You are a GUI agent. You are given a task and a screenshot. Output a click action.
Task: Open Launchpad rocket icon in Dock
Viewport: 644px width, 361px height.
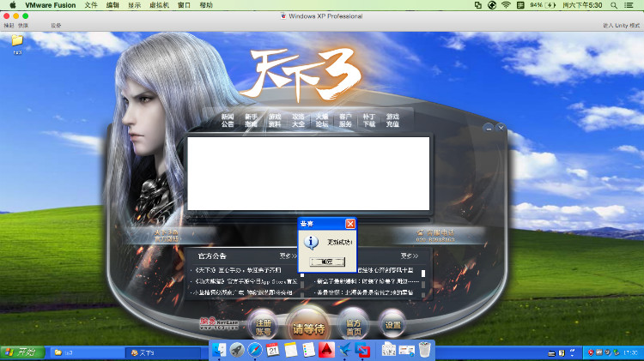[x=237, y=350]
